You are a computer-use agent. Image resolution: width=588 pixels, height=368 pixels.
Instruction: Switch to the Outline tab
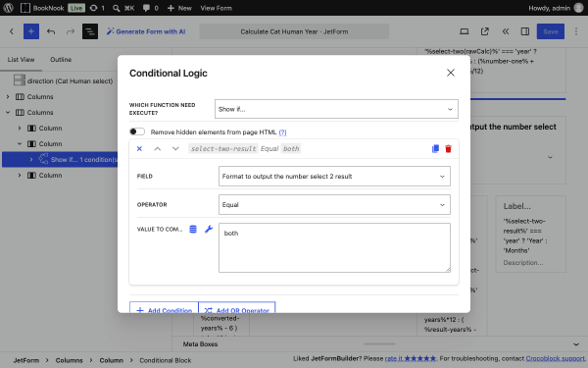(x=61, y=59)
